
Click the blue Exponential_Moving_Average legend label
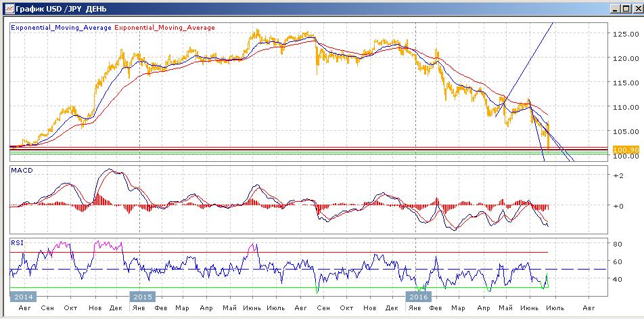(61, 28)
